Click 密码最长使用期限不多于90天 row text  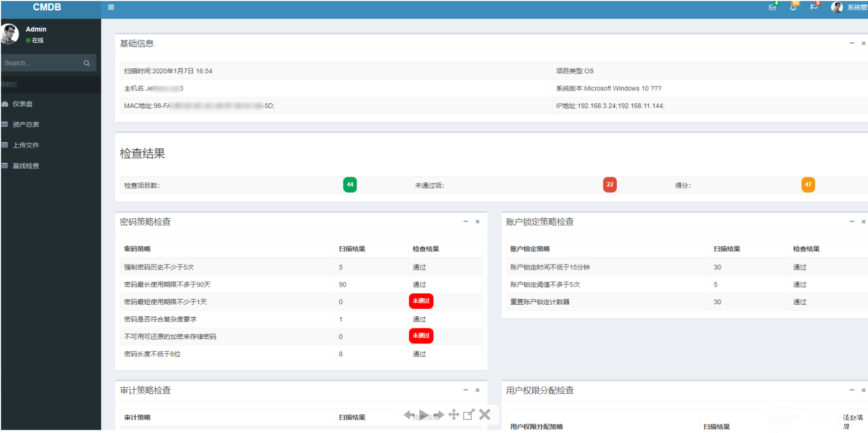tap(167, 285)
